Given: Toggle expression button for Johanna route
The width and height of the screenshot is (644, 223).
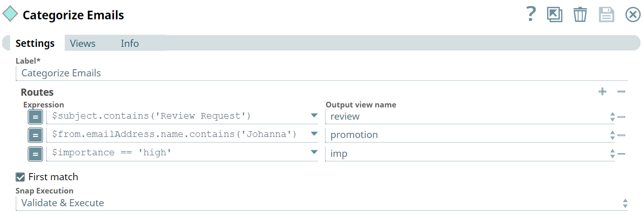Looking at the screenshot, I should 35,135.
